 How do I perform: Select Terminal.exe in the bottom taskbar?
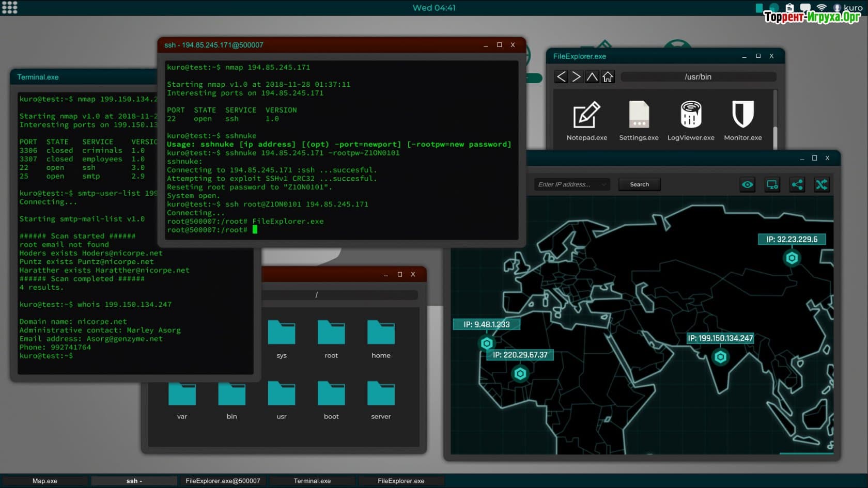pyautogui.click(x=312, y=481)
